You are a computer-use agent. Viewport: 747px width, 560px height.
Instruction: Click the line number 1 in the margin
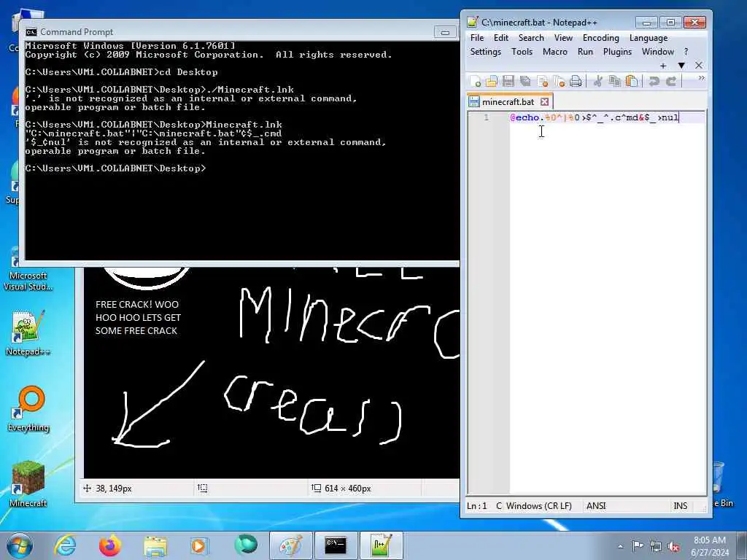click(487, 117)
